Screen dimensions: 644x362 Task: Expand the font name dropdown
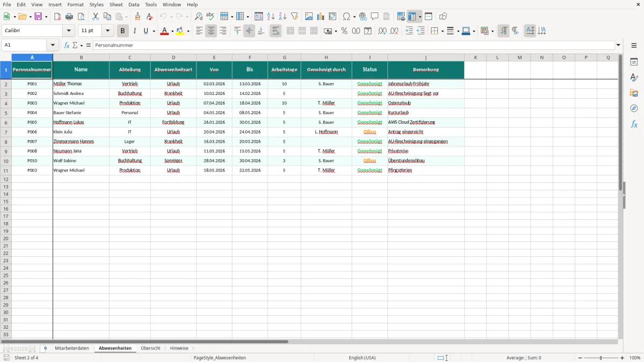point(69,31)
